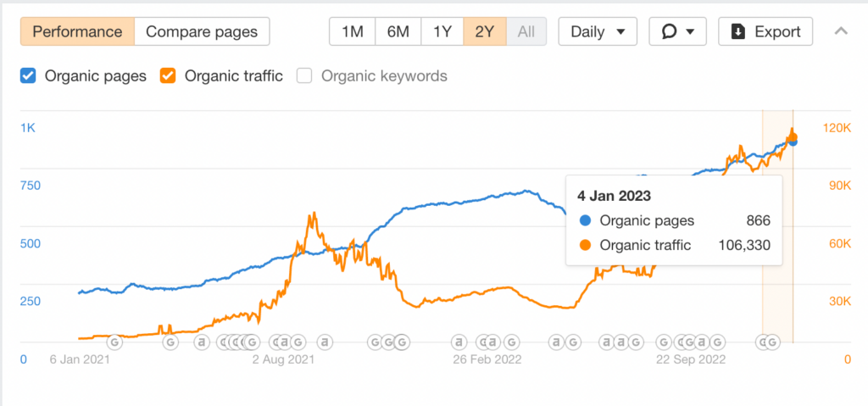Switch to the Compare pages tab
Image resolution: width=868 pixels, height=406 pixels.
coord(202,31)
